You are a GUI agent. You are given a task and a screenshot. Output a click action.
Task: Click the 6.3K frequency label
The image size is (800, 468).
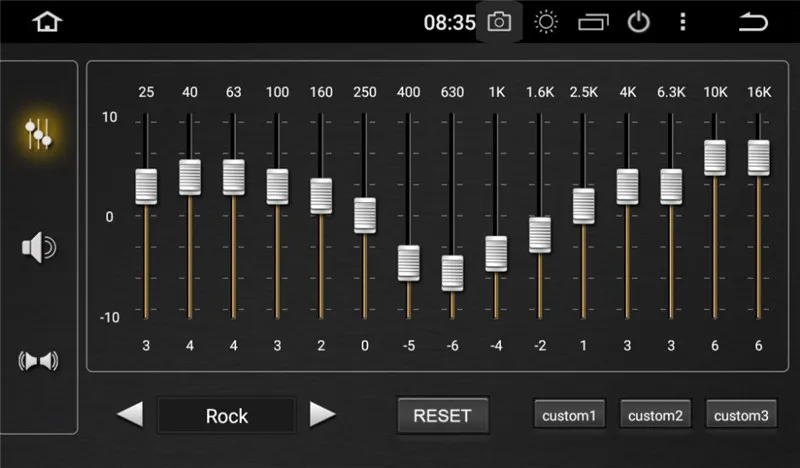pyautogui.click(x=671, y=92)
